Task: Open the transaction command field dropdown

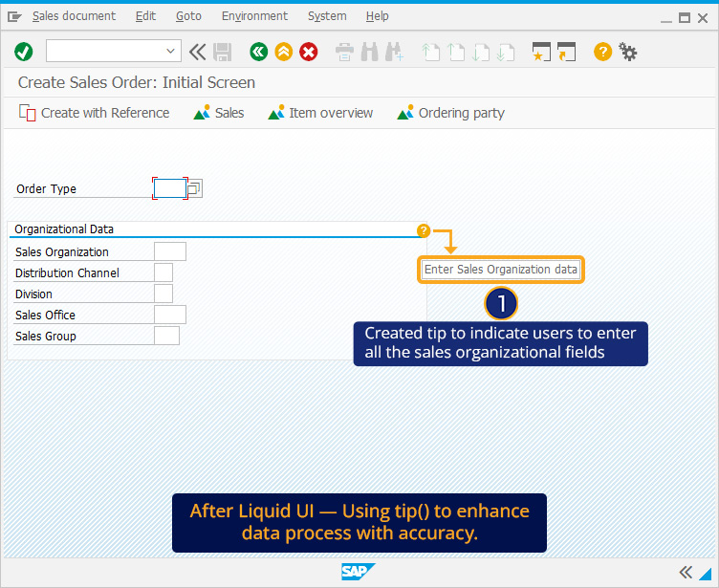Action: click(x=170, y=51)
